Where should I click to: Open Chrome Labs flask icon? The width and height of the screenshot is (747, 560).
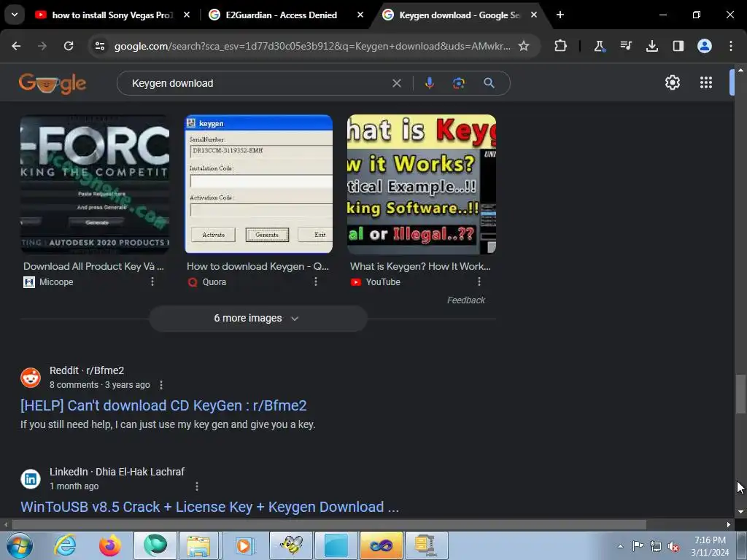click(599, 46)
